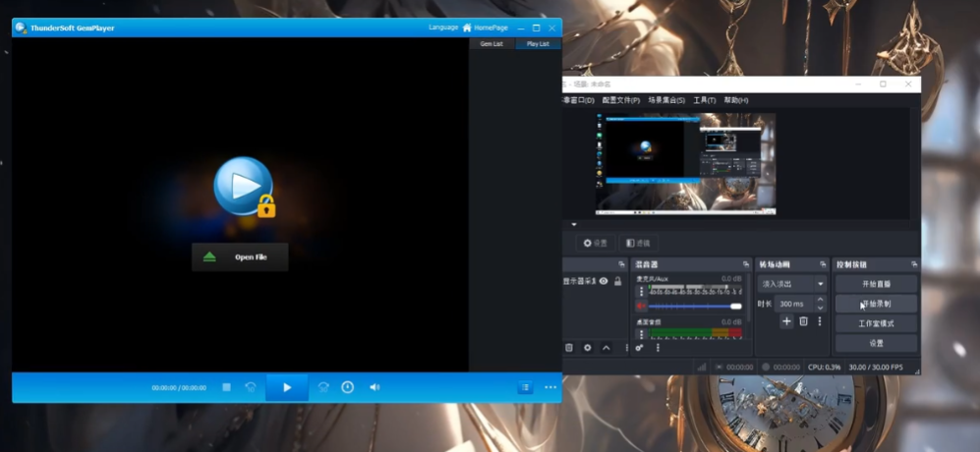Viewport: 980px width, 452px height.
Task: Click the recording time status indicator
Action: click(x=781, y=367)
